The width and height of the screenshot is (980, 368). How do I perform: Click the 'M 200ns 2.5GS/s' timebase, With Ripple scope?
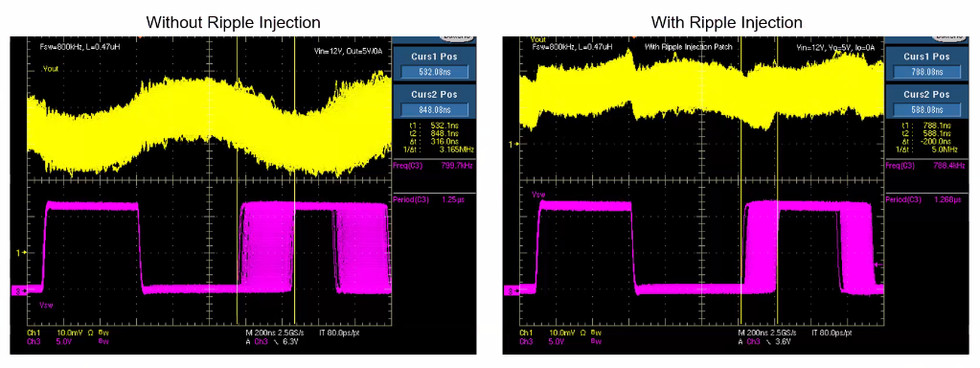click(768, 333)
